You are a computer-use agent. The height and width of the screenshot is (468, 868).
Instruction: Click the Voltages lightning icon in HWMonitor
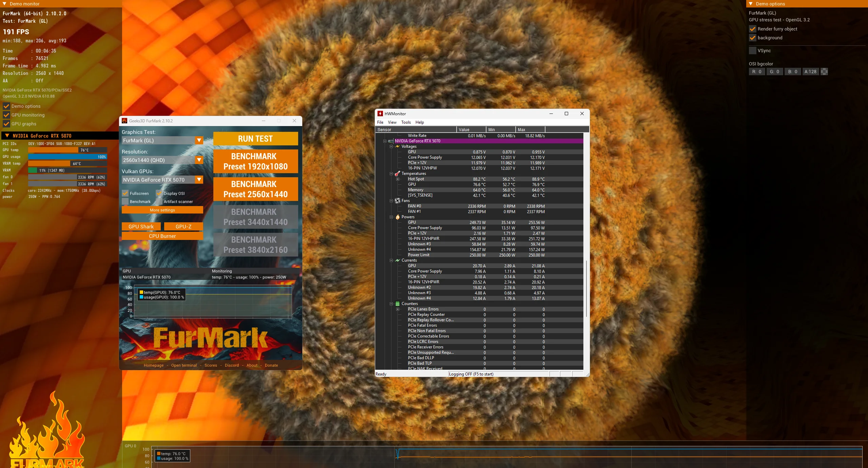coord(398,146)
